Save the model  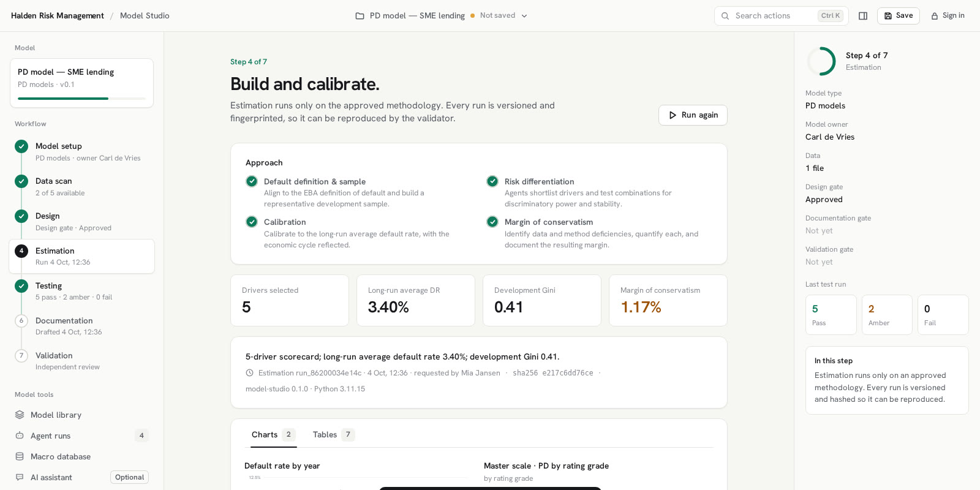pos(899,16)
